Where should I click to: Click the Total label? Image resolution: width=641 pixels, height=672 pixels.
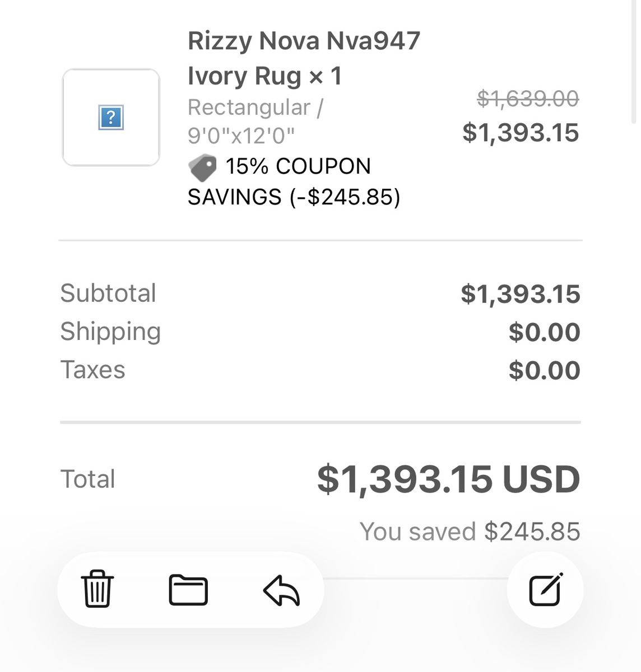click(x=88, y=479)
